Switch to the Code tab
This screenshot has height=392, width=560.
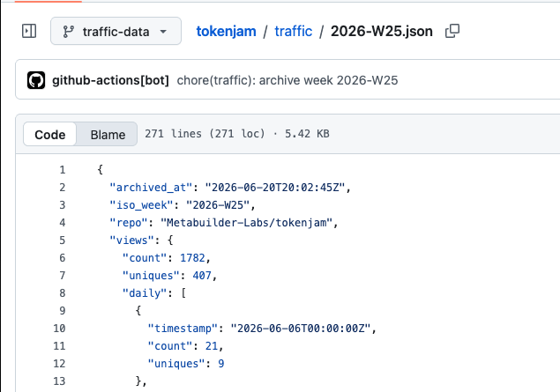point(50,134)
